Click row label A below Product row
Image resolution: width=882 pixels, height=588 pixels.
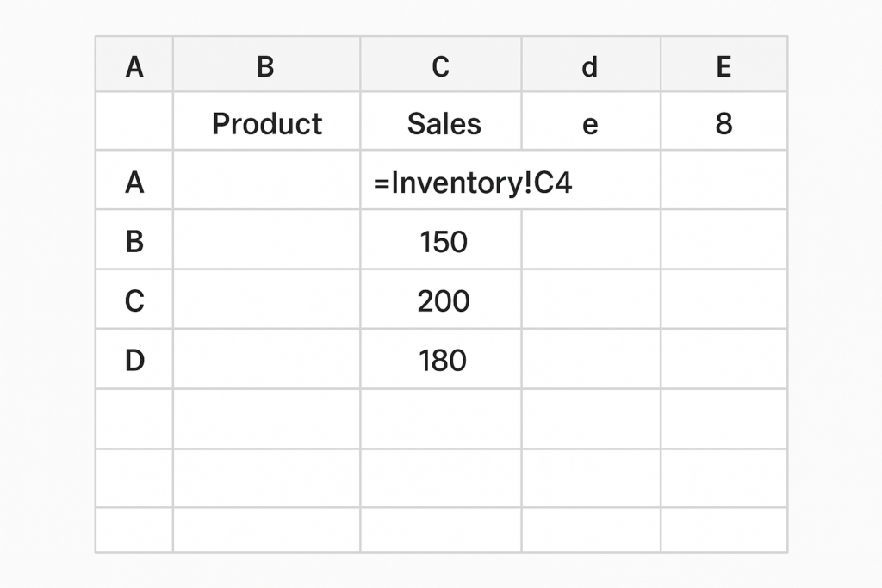[134, 181]
